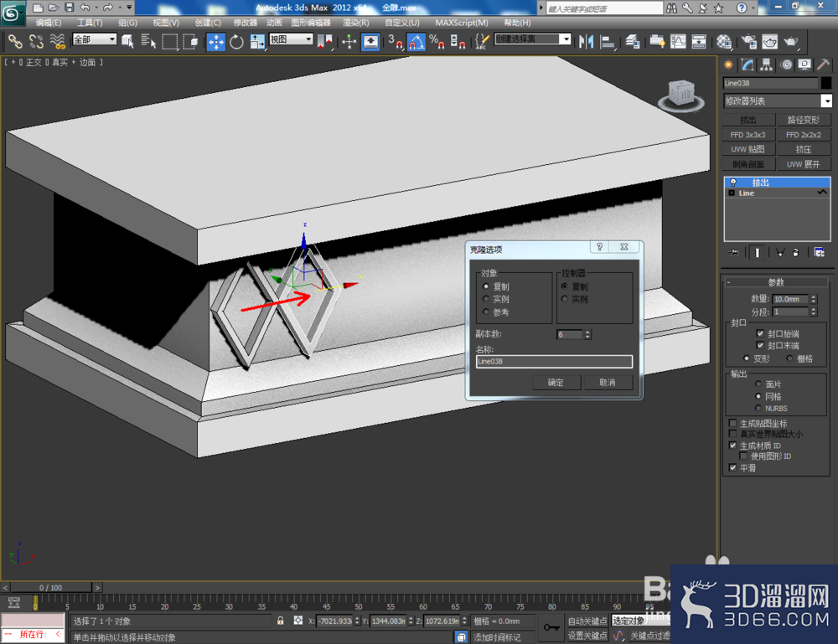Image resolution: width=838 pixels, height=644 pixels.
Task: Select the Move tool in toolbar
Action: (x=215, y=42)
